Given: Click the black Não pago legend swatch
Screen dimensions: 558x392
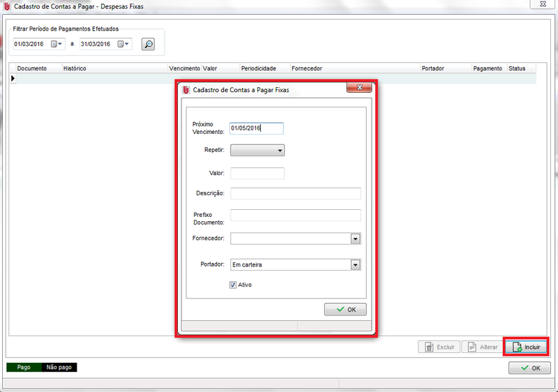Looking at the screenshot, I should click(x=59, y=367).
